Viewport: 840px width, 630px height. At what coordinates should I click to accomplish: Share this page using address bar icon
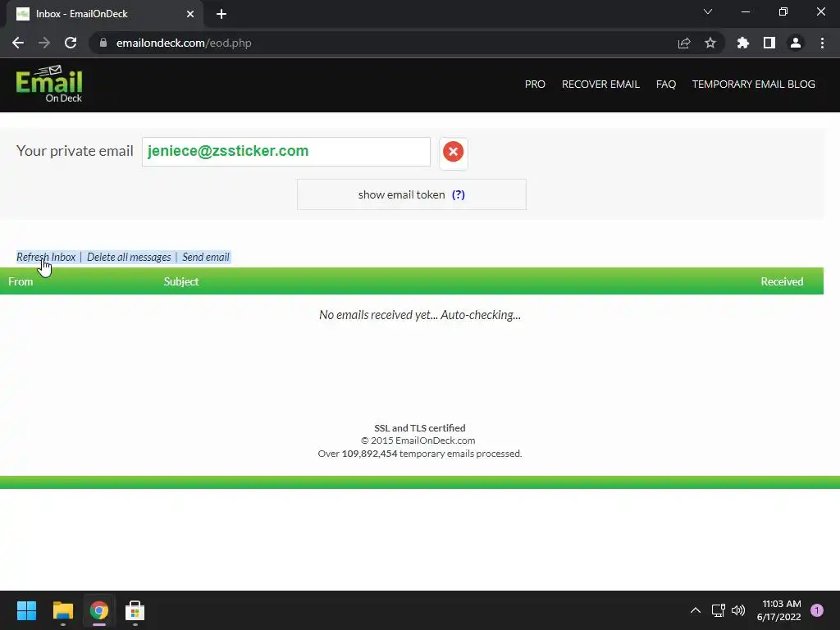[x=684, y=43]
